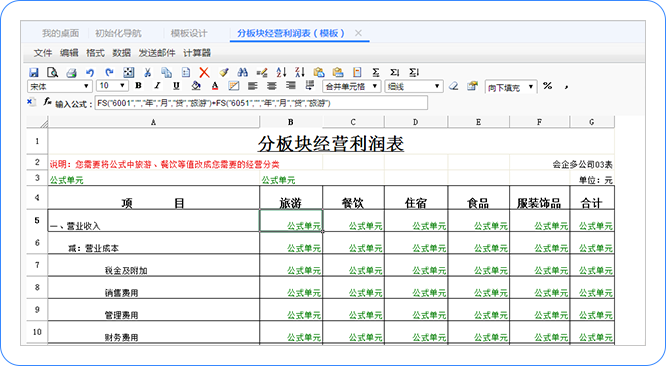Switch to 我的桌面 tab

pyautogui.click(x=60, y=33)
